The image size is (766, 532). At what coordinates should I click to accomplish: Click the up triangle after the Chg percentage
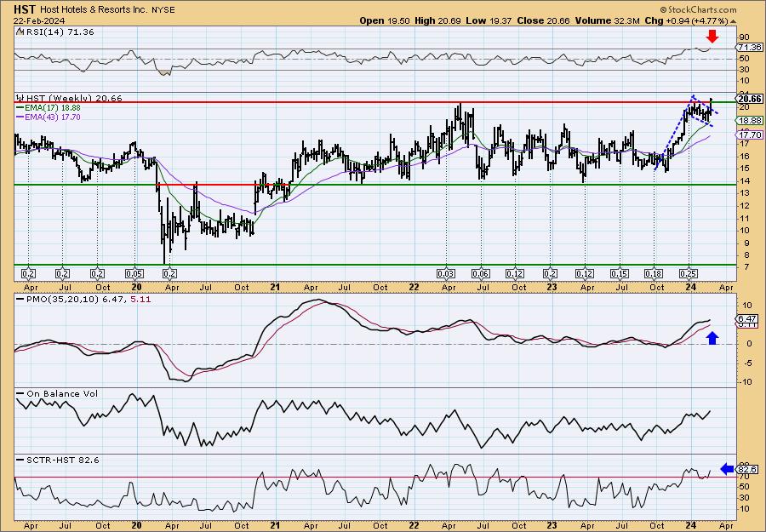734,21
